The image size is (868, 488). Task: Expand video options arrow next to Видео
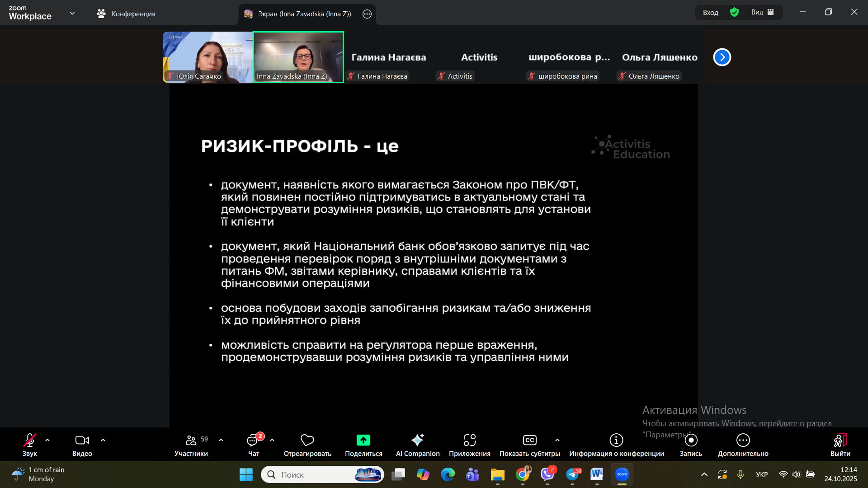tap(103, 440)
